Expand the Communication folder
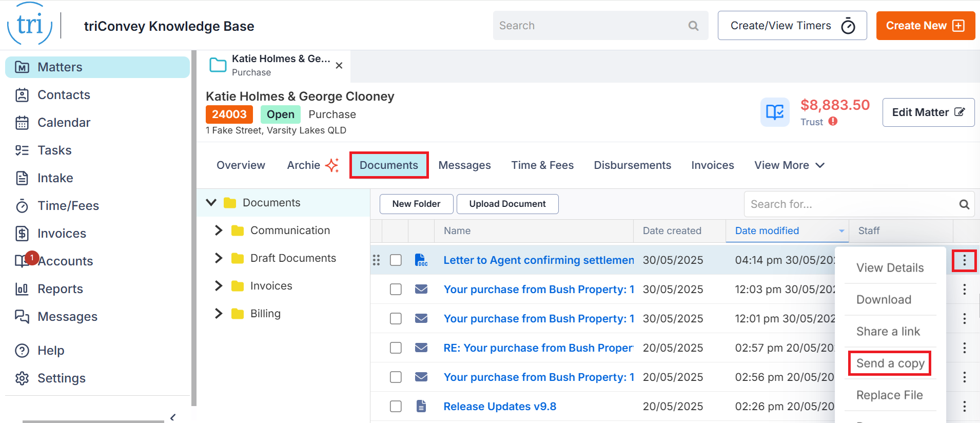 pos(219,230)
